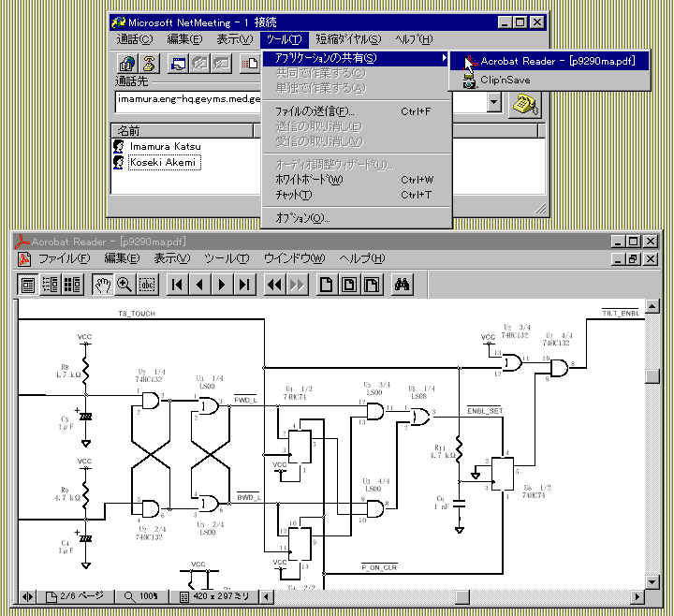Image resolution: width=674 pixels, height=616 pixels.
Task: Open Acrobat ヘルプ(H) menu
Action: 362,258
